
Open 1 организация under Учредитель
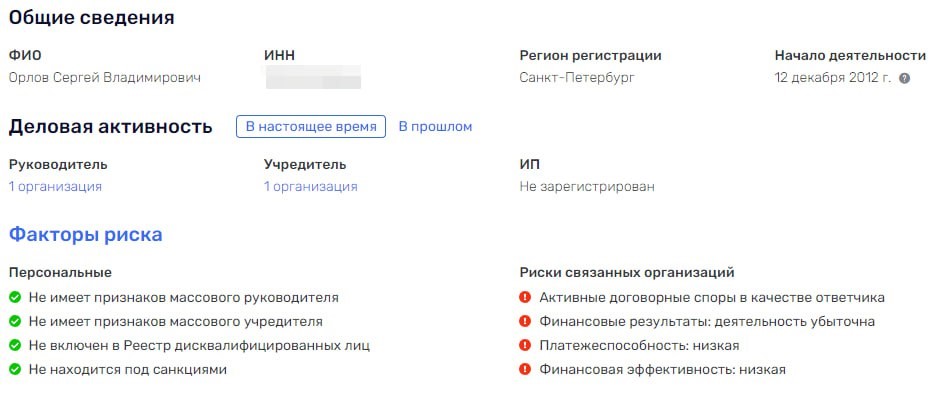point(310,187)
